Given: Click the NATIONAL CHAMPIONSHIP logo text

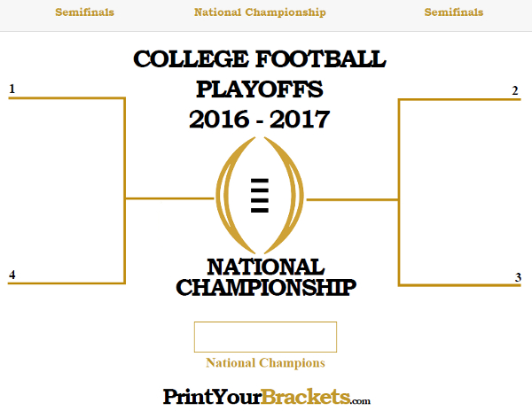Looking at the screenshot, I should pos(266,277).
